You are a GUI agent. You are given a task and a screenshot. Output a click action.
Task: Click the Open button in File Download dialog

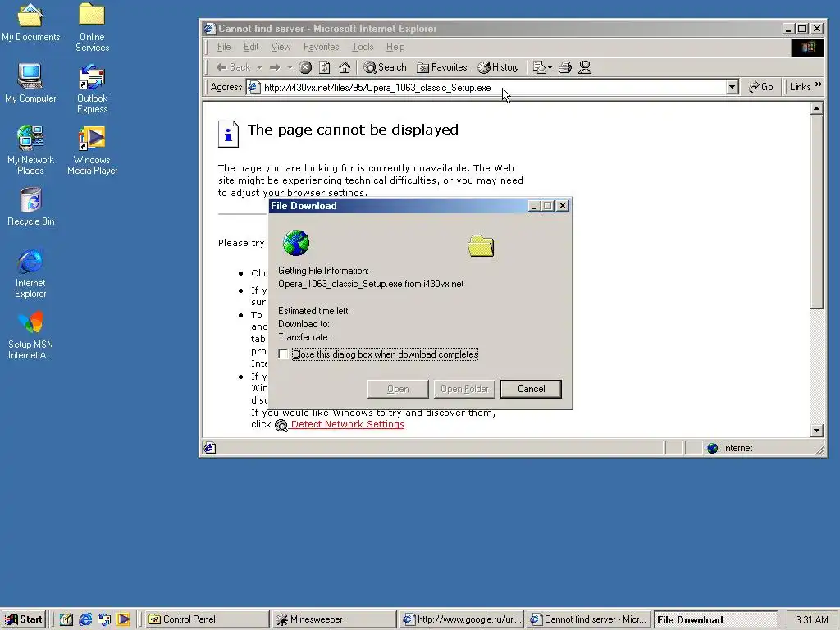point(398,389)
